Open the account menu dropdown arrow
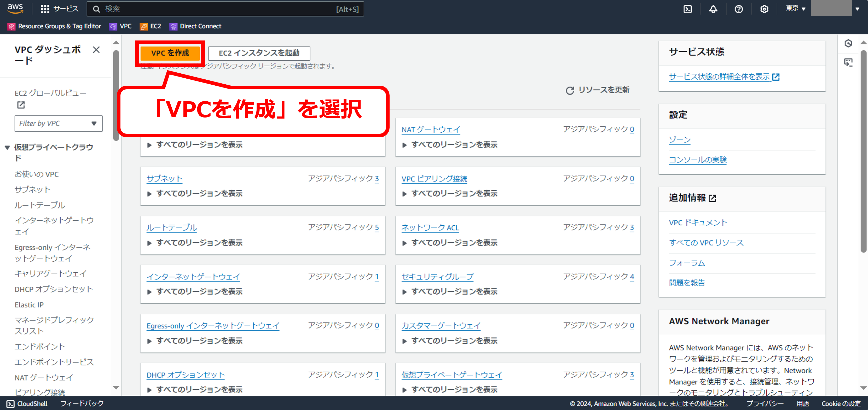The width and height of the screenshot is (868, 410). tap(857, 9)
